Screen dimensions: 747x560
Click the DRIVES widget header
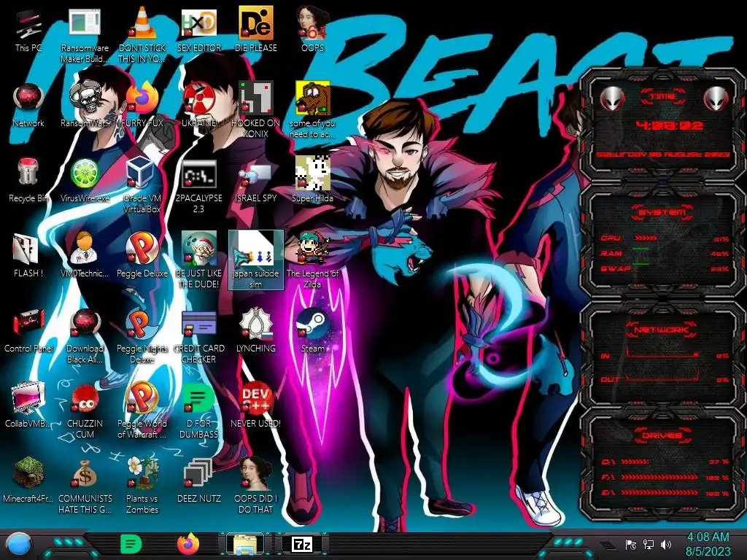pos(662,435)
